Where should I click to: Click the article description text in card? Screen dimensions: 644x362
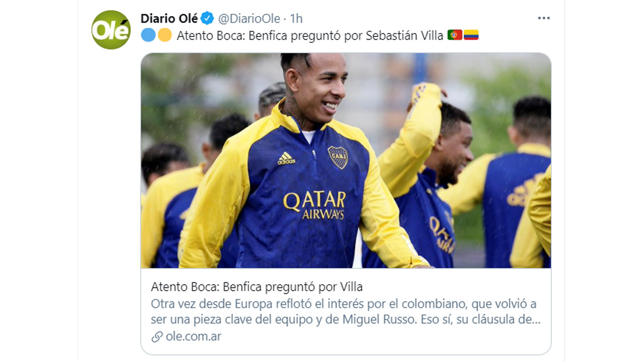point(346,312)
